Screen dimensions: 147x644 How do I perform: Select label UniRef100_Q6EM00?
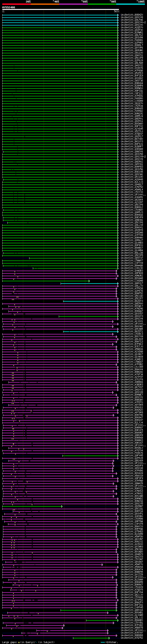pyautogui.click(x=132, y=304)
